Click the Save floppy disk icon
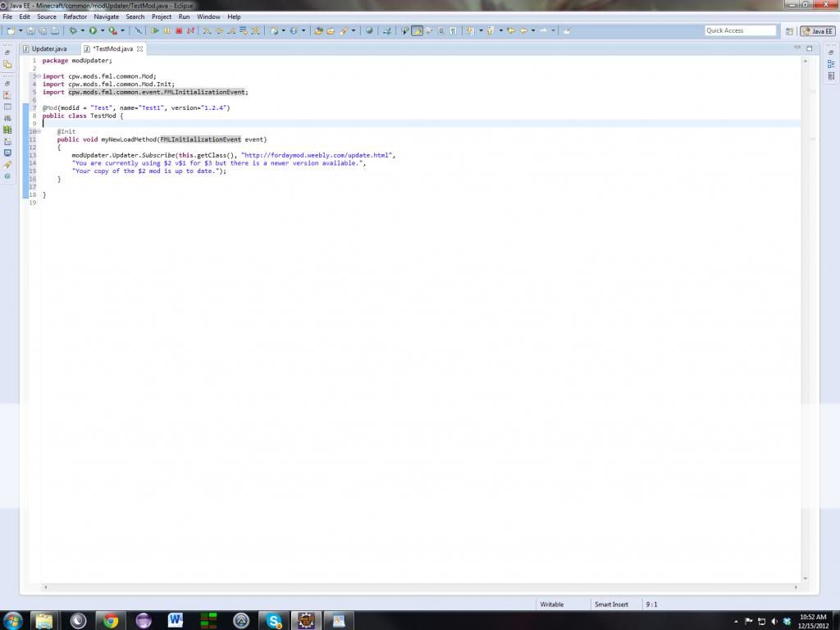The width and height of the screenshot is (840, 630). 30,31
